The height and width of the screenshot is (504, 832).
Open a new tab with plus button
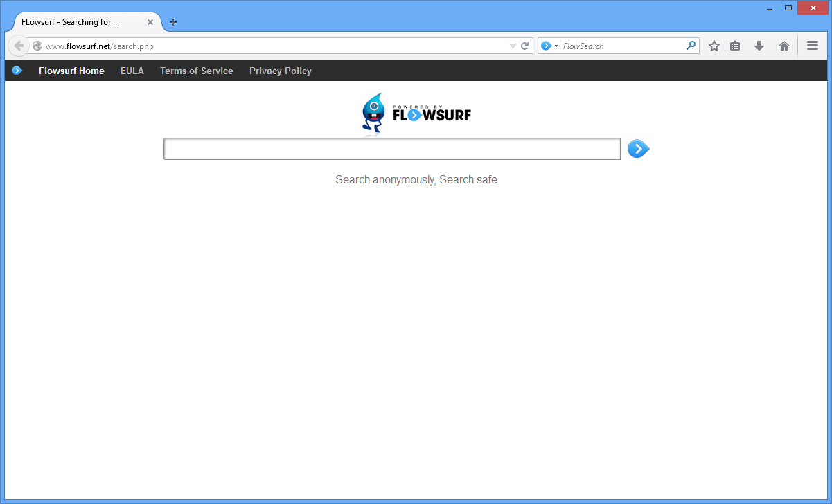pyautogui.click(x=173, y=22)
